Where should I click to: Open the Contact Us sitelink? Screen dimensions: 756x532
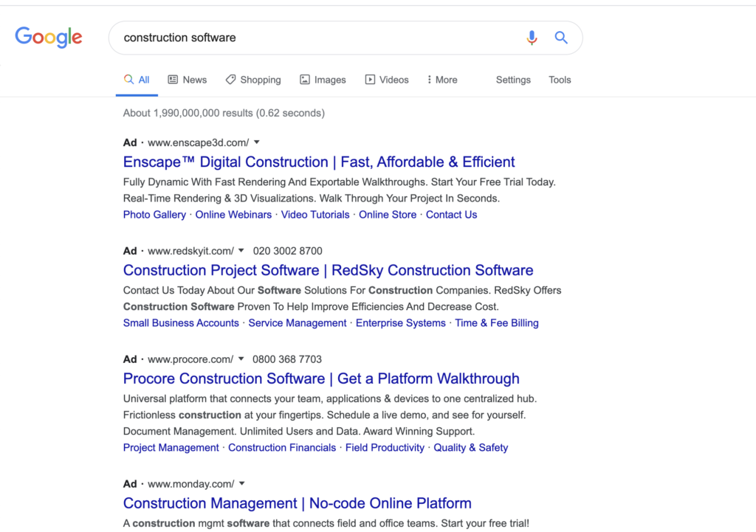pyautogui.click(x=451, y=215)
